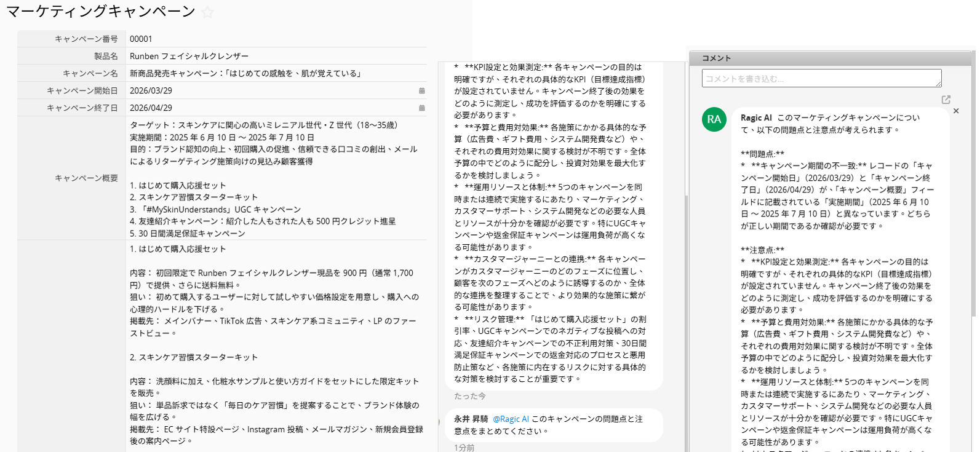Open calendar picker for キャンペーン終了日

[422, 108]
